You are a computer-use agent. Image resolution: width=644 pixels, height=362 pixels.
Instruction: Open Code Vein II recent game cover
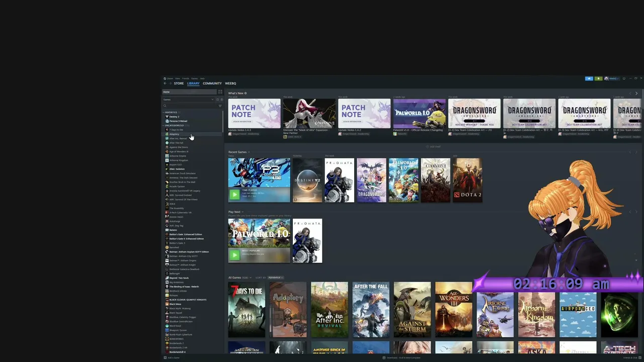(x=435, y=180)
